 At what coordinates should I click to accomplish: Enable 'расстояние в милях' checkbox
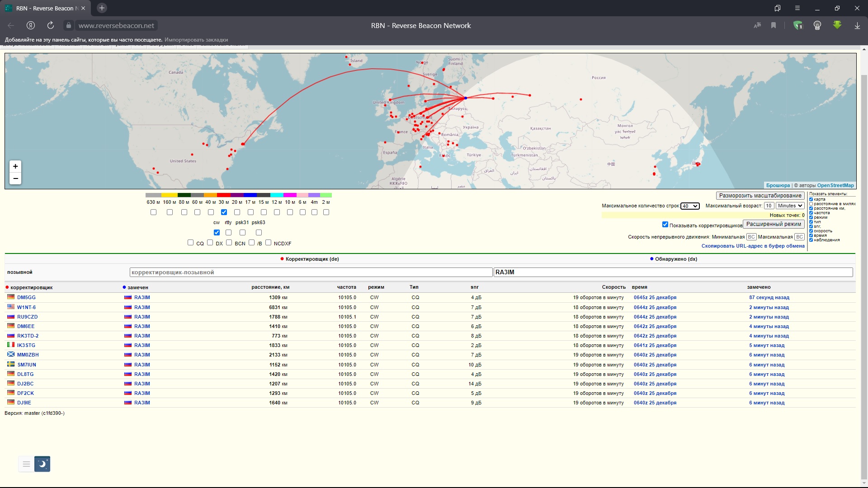coord(811,204)
